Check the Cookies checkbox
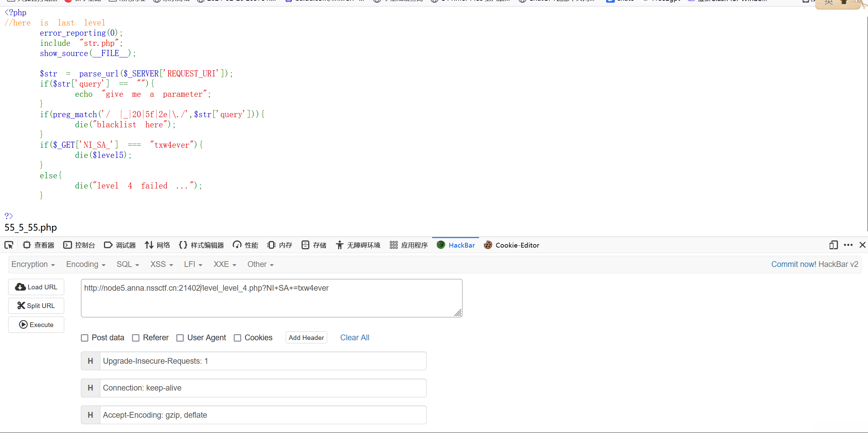Viewport: 868px width, 433px height. [237, 338]
